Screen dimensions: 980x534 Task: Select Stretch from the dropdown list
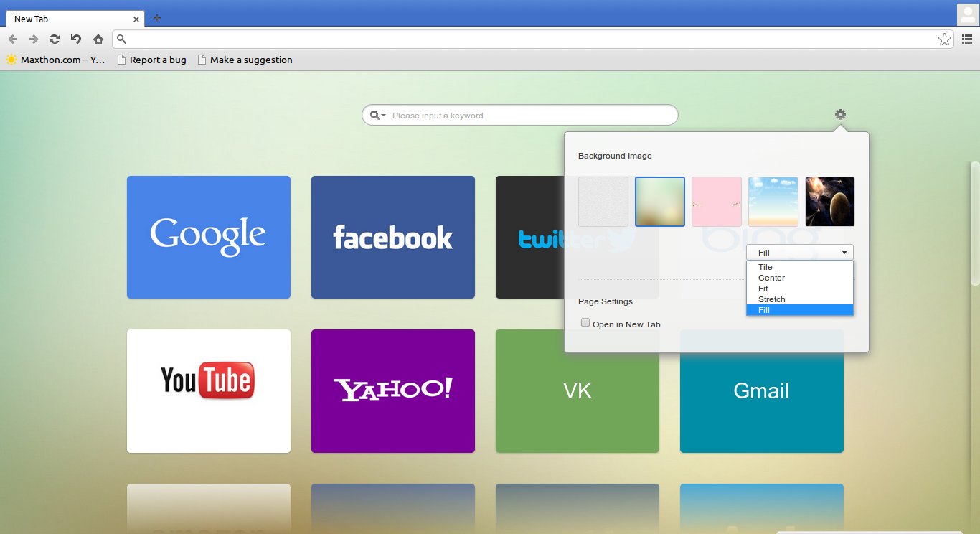(x=800, y=299)
